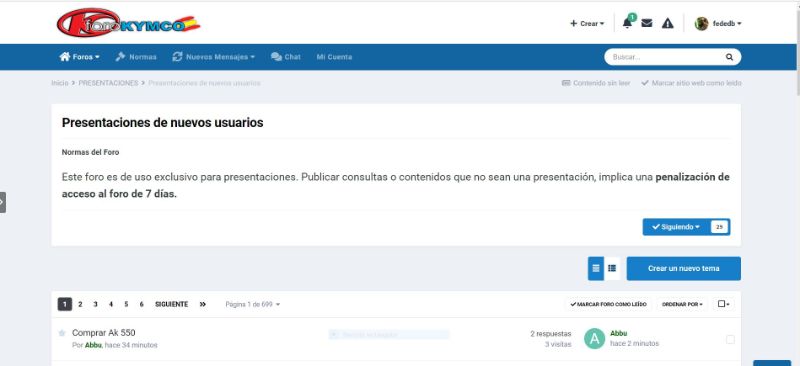The height and width of the screenshot is (366, 800).
Task: Click Abbu's round avatar
Action: pos(594,338)
